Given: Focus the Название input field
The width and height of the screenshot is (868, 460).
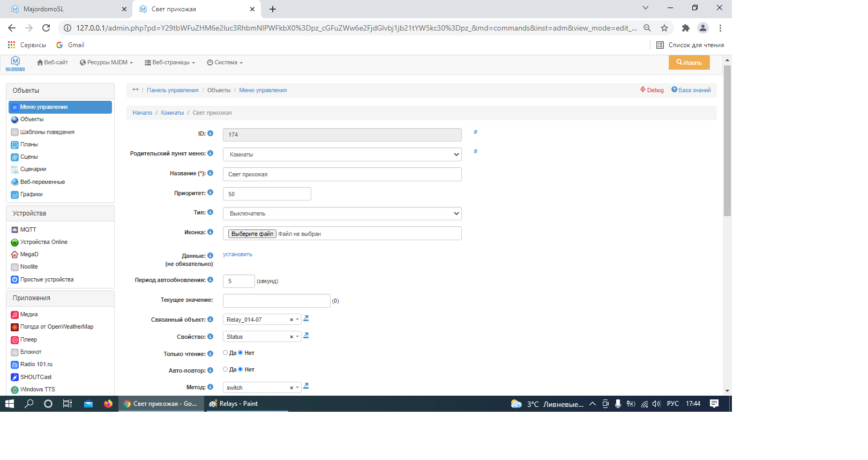Looking at the screenshot, I should [342, 174].
